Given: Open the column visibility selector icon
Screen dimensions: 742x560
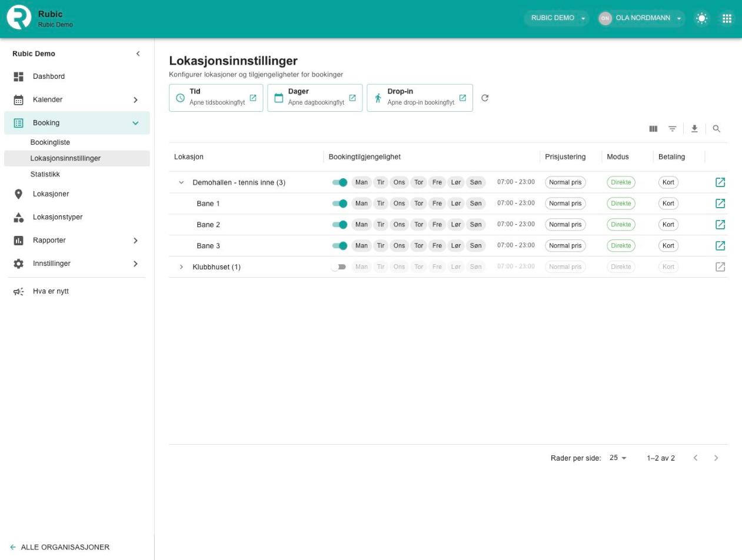Looking at the screenshot, I should coord(653,129).
